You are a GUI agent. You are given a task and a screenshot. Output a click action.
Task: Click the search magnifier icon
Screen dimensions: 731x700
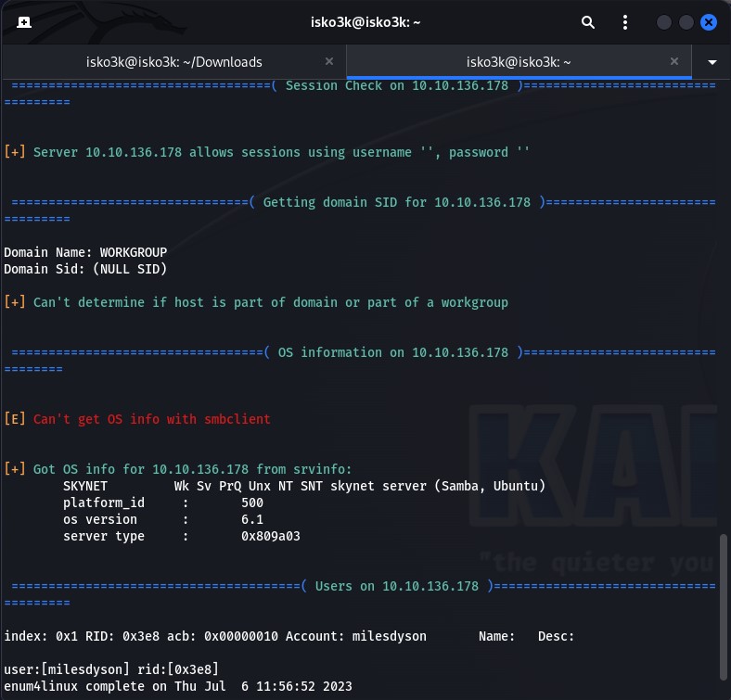point(588,22)
